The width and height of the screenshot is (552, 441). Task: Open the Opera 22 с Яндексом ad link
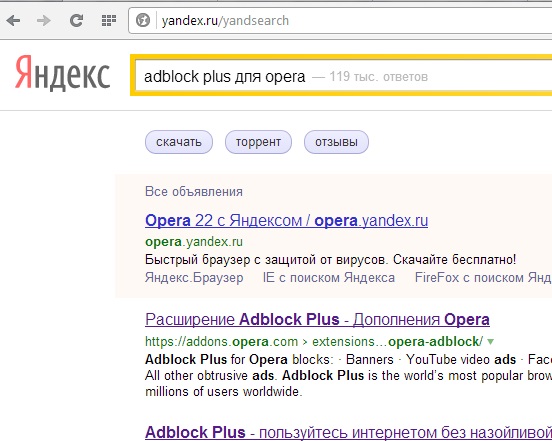(287, 221)
